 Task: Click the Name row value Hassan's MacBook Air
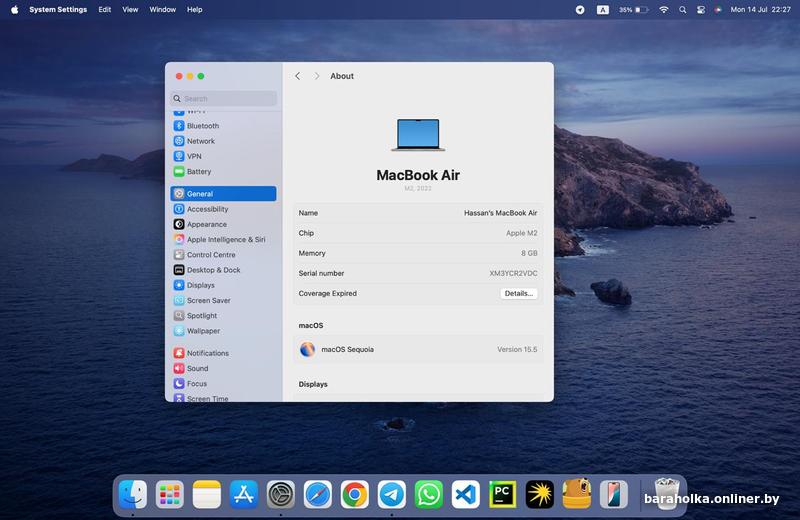500,213
